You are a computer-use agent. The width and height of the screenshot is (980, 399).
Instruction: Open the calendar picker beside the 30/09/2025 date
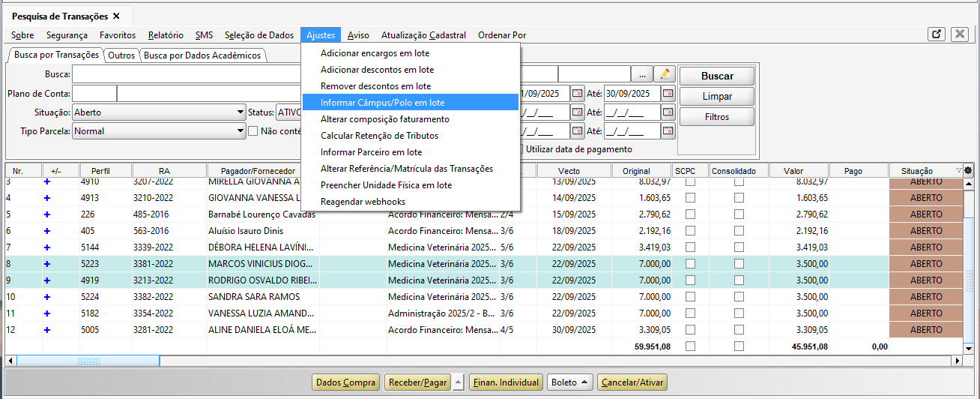[x=668, y=94]
